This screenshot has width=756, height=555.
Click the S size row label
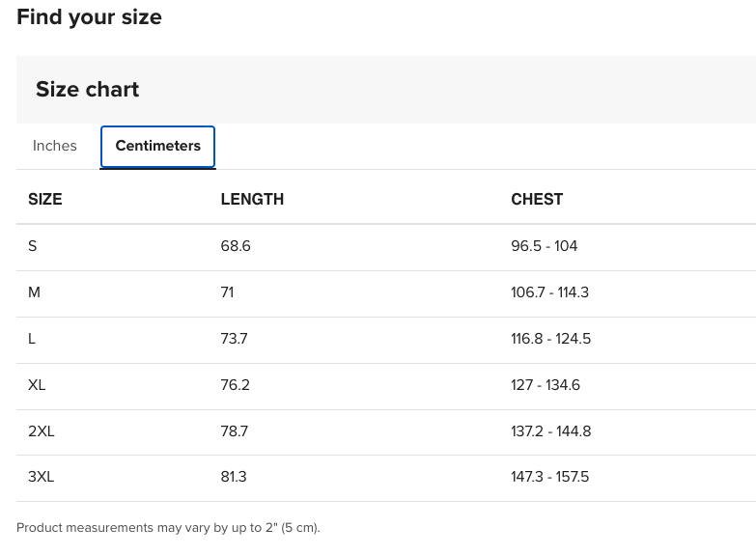33,246
